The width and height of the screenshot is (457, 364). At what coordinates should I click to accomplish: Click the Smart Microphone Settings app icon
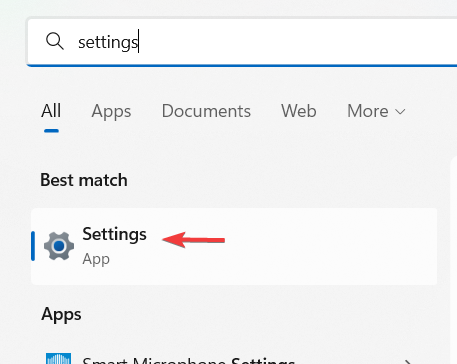coord(58,359)
